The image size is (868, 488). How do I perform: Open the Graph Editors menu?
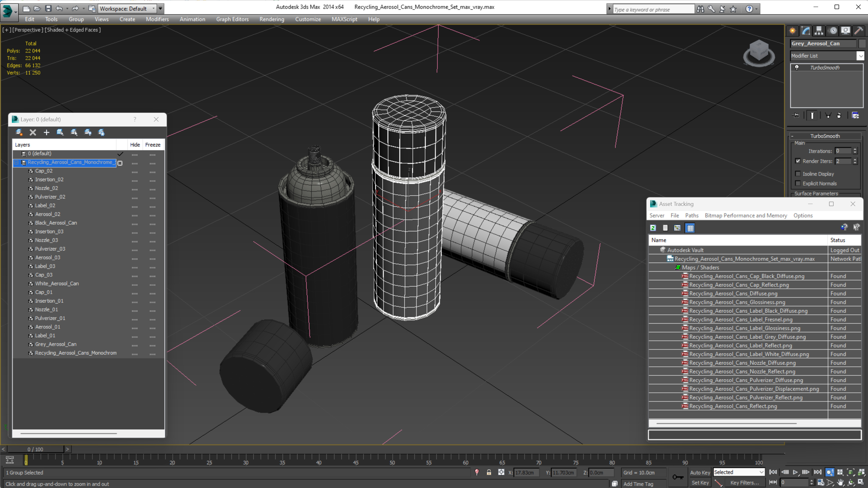(232, 19)
